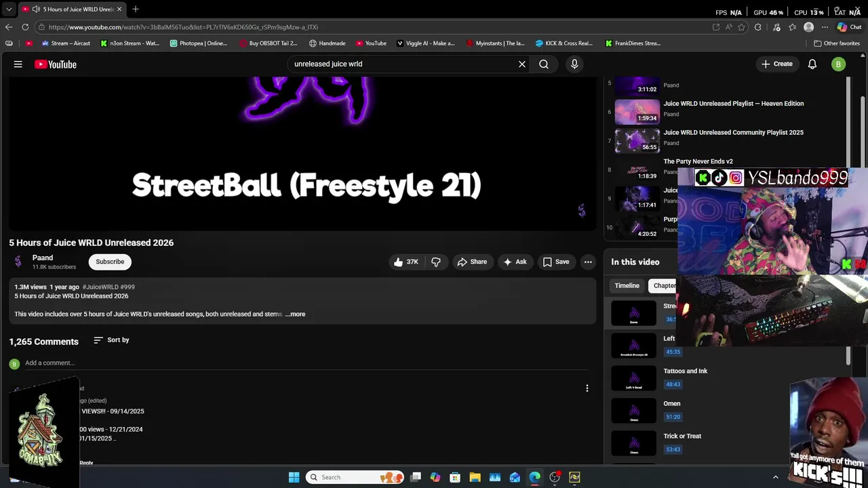The width and height of the screenshot is (868, 488).
Task: Open Microsoft Store from taskbar
Action: pos(455,477)
